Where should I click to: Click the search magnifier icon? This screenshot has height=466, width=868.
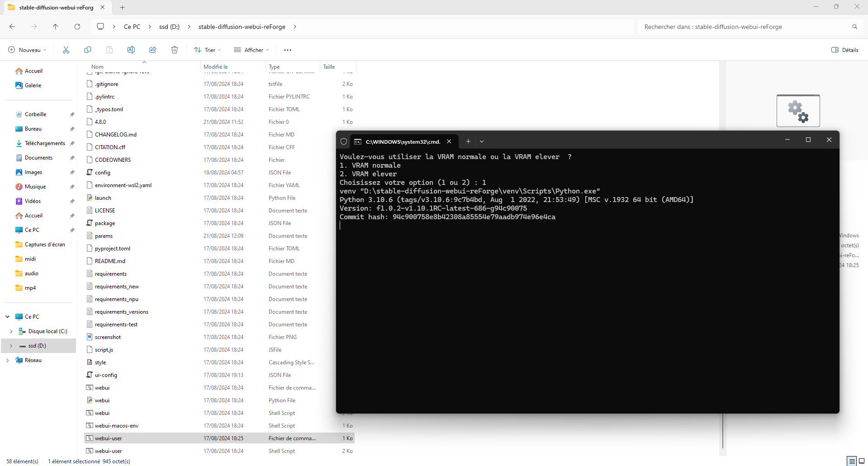point(855,27)
